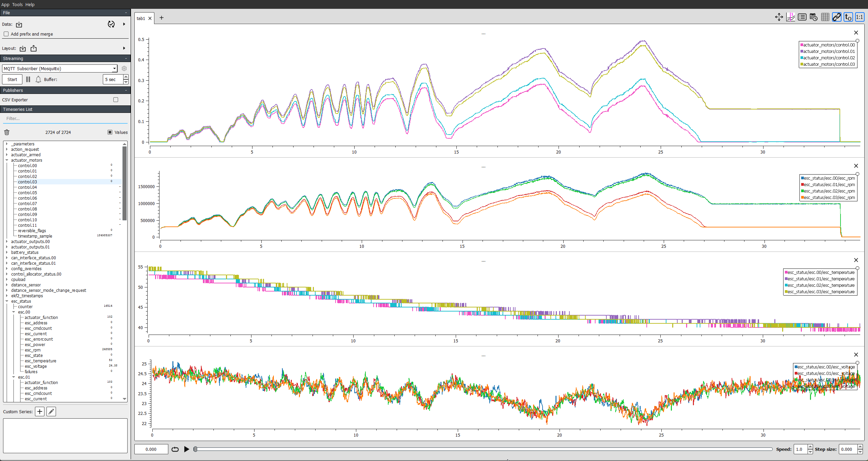Image resolution: width=868 pixels, height=461 pixels.
Task: Click the load data file icon
Action: point(19,24)
